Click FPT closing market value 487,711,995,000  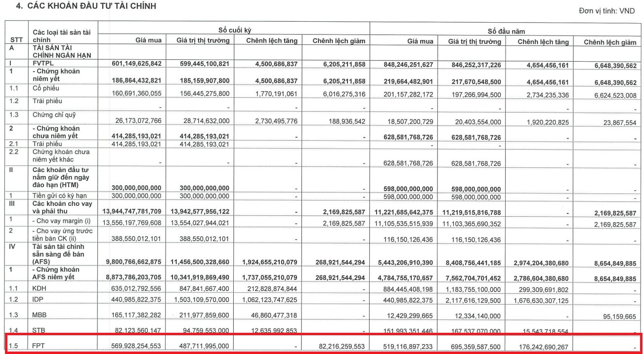click(x=199, y=346)
